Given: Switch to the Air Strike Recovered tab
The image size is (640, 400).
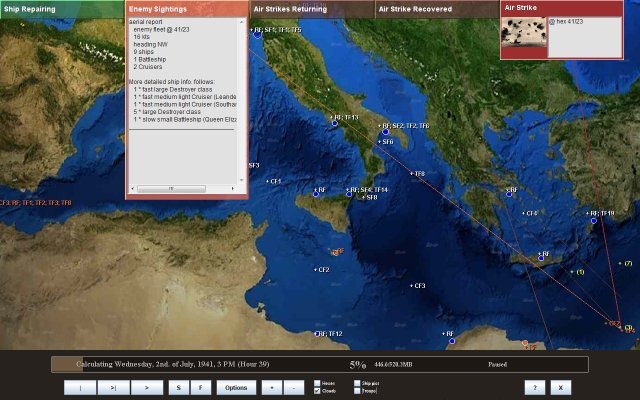Looking at the screenshot, I should coord(435,8).
